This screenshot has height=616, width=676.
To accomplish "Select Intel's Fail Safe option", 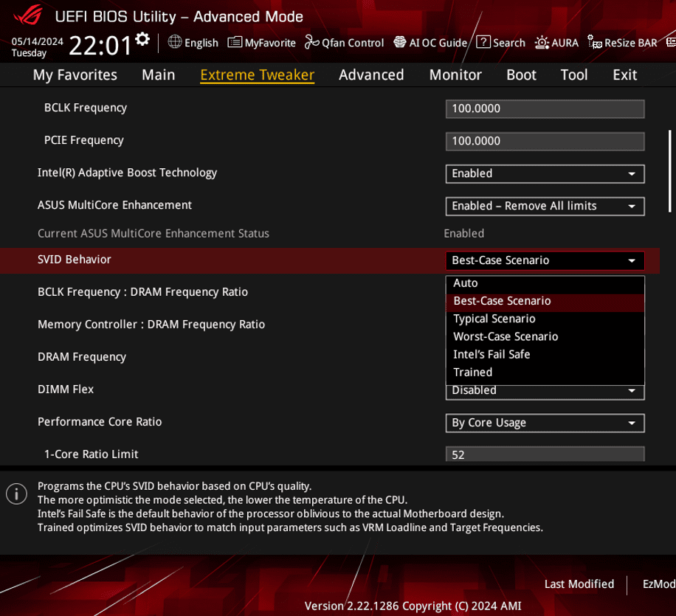I will pyautogui.click(x=545, y=354).
